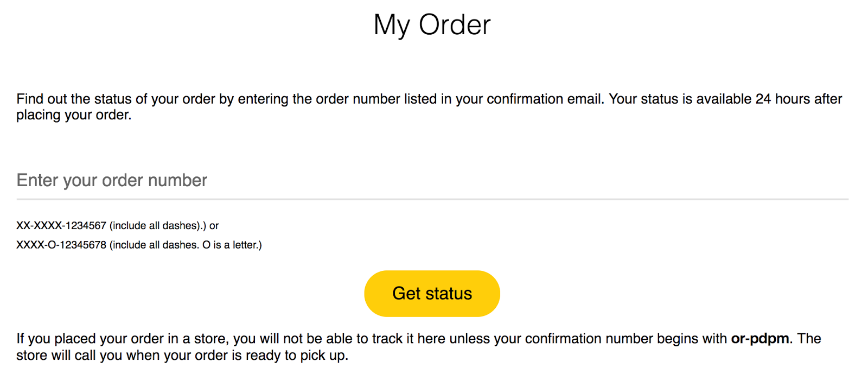Click the phrase 'placing your order.'
The image size is (868, 374).
74,115
